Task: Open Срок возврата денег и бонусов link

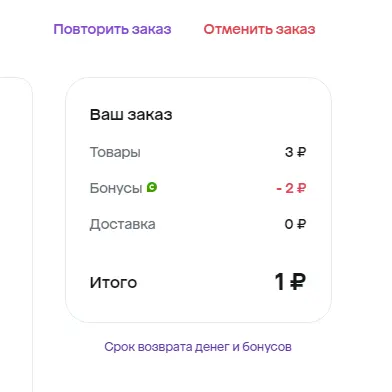Action: pyautogui.click(x=198, y=347)
